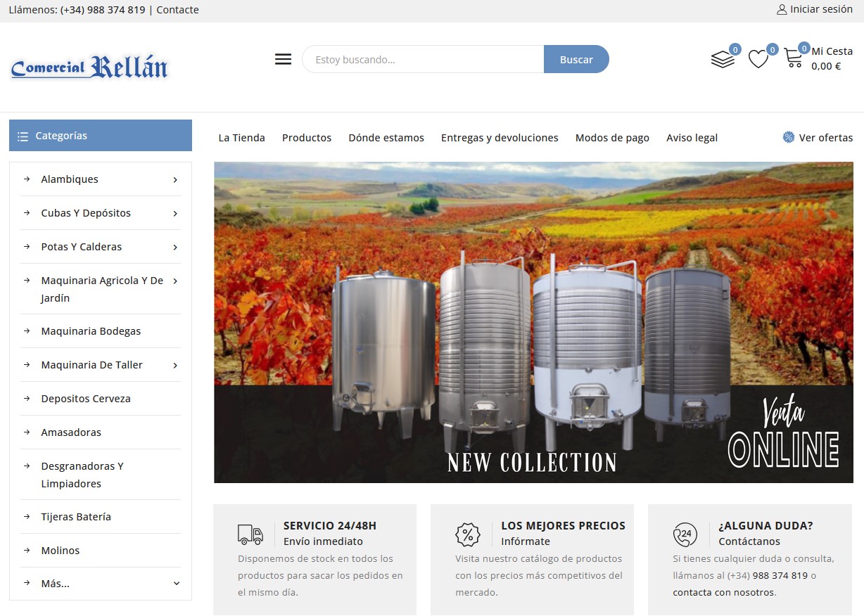
Task: Click the offers badge icon next to Ver ofertas
Action: tap(789, 137)
